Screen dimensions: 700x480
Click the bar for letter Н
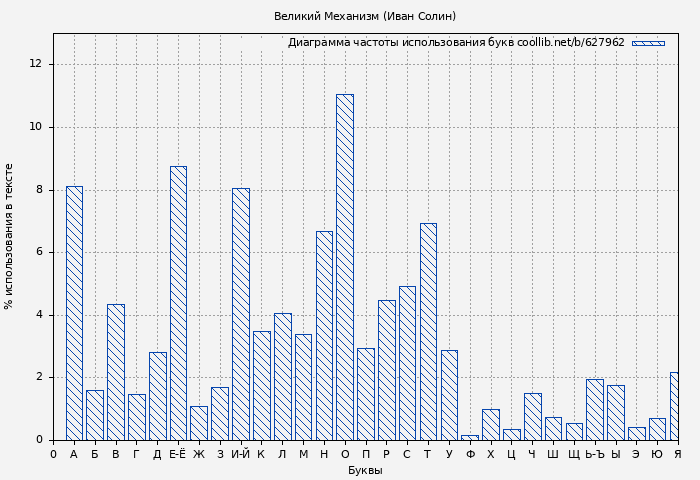(324, 335)
